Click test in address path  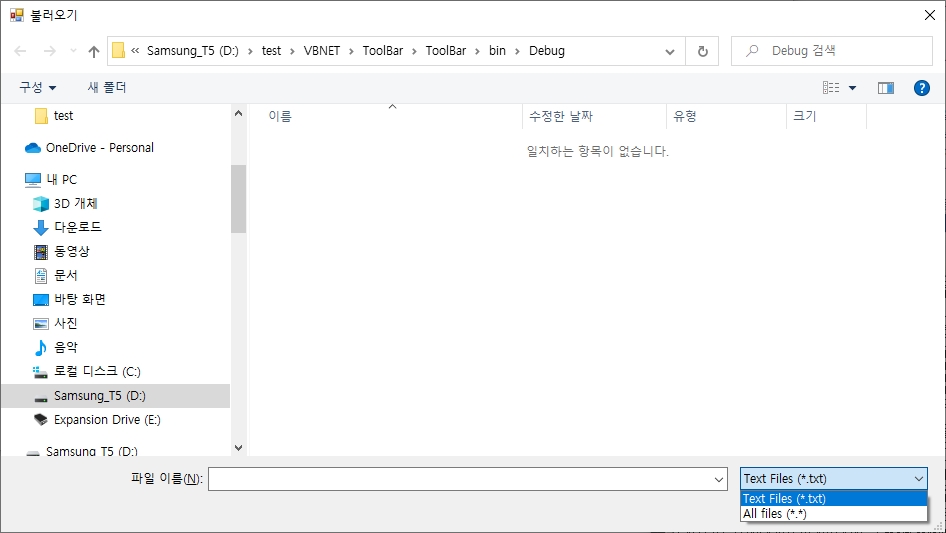pyautogui.click(x=271, y=51)
